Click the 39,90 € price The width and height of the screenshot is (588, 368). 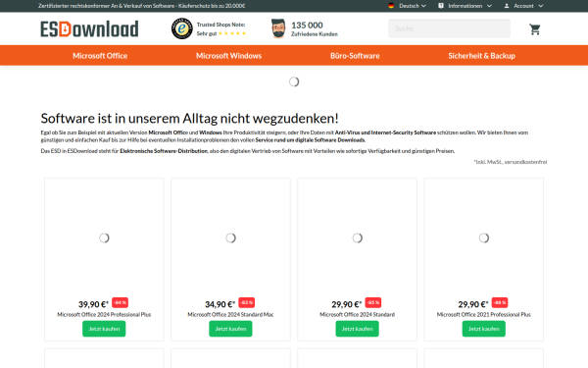coord(93,304)
